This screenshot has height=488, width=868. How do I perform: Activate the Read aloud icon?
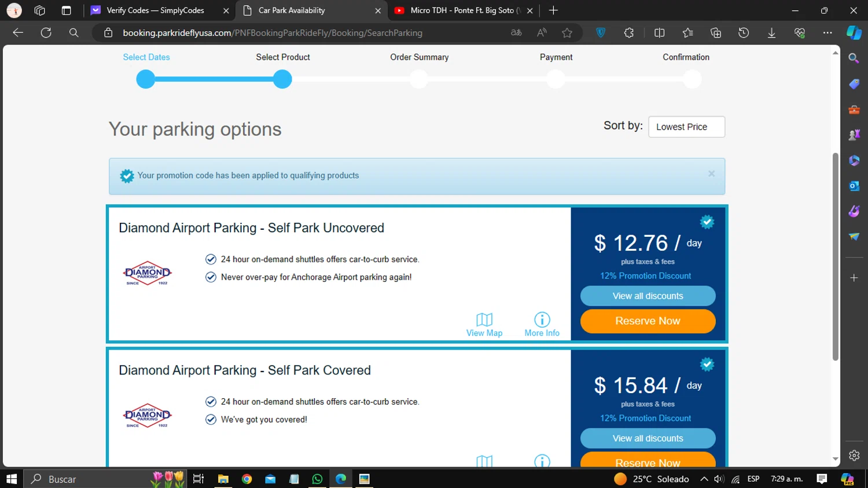pyautogui.click(x=542, y=33)
